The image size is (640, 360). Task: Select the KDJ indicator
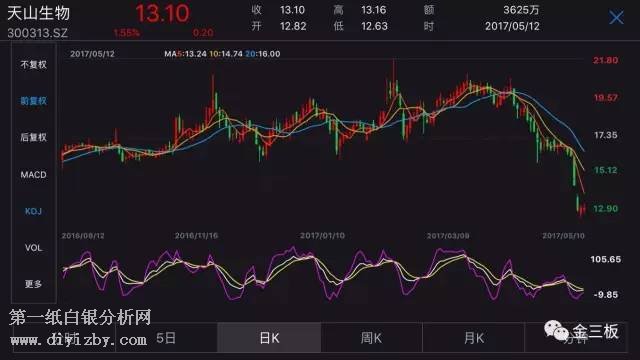33,211
